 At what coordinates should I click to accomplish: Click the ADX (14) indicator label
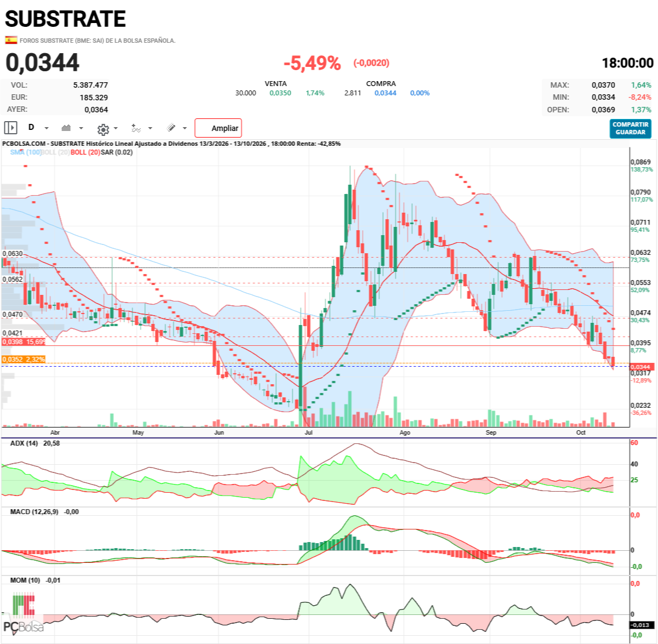pyautogui.click(x=24, y=443)
